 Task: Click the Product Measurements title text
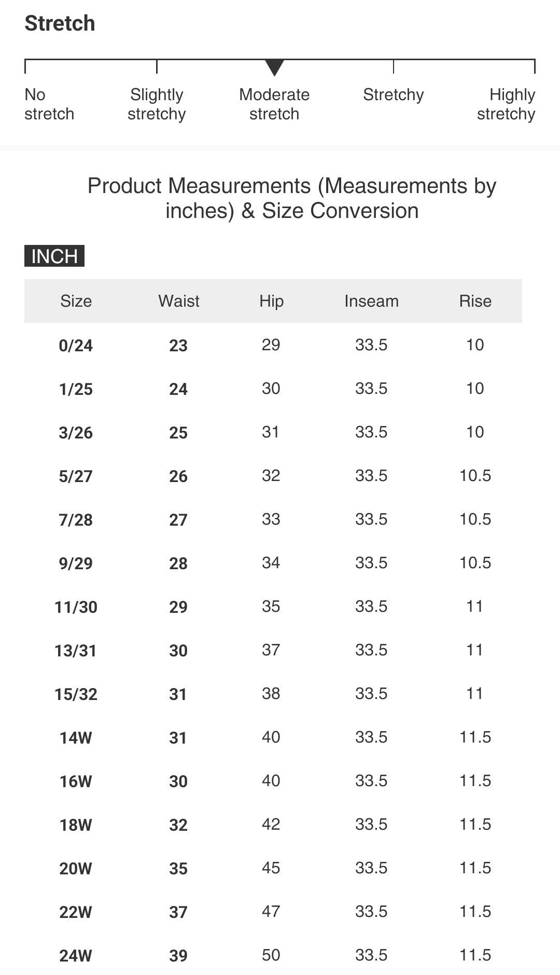292,198
